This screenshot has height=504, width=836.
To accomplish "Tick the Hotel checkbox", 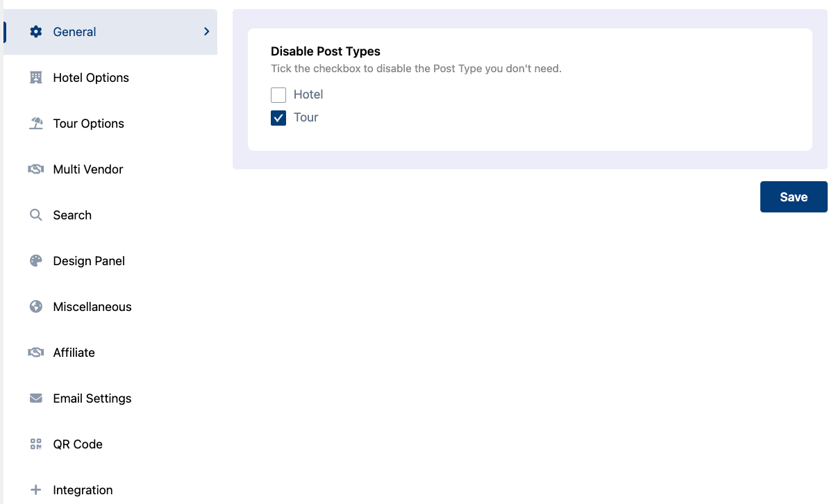I will (278, 95).
